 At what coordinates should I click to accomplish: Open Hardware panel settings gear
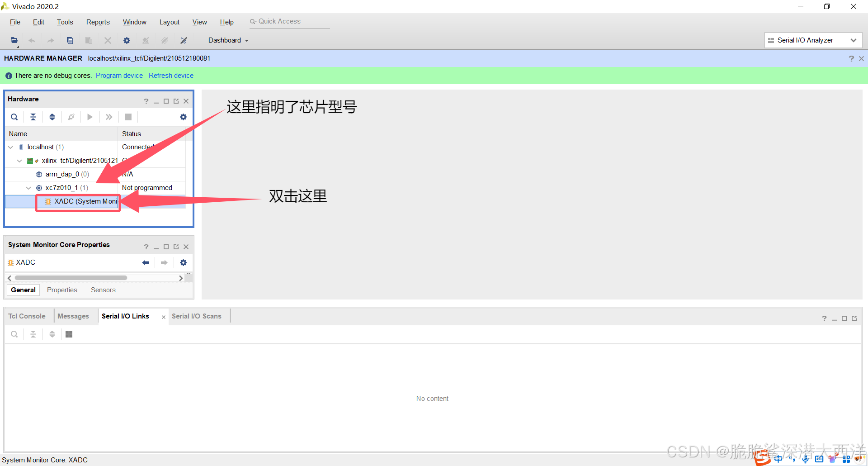tap(183, 117)
